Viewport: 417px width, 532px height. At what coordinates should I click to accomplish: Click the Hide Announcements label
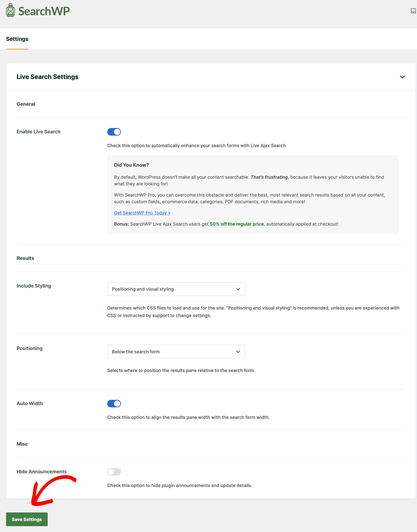[42, 472]
